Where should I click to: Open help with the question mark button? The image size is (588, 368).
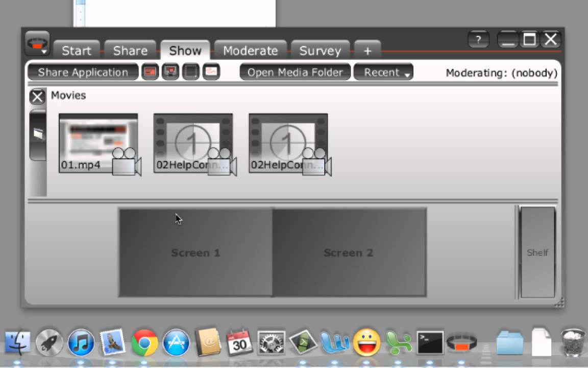478,39
